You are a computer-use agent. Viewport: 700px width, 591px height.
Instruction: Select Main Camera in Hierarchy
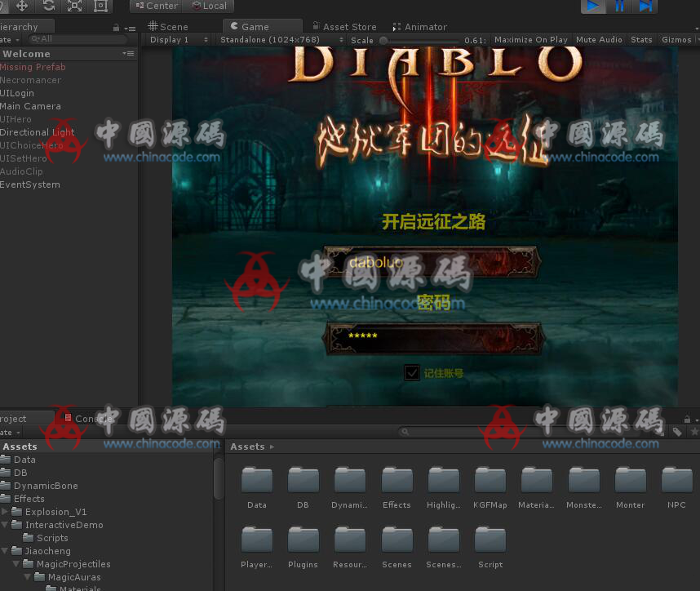point(30,106)
